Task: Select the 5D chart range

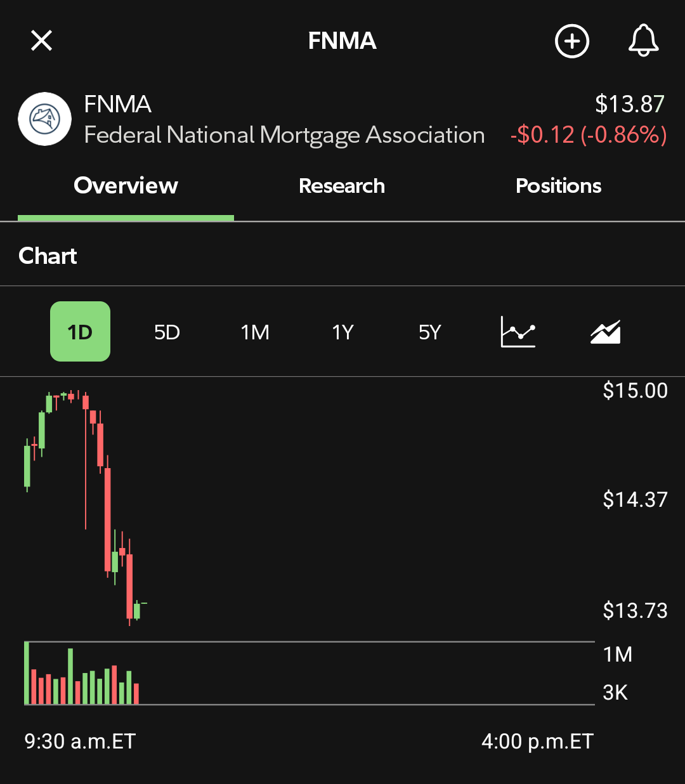Action: point(167,332)
